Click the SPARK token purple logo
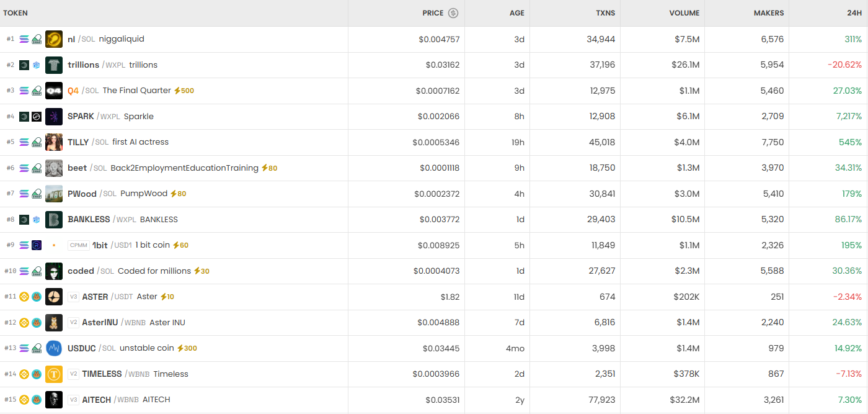 [54, 117]
